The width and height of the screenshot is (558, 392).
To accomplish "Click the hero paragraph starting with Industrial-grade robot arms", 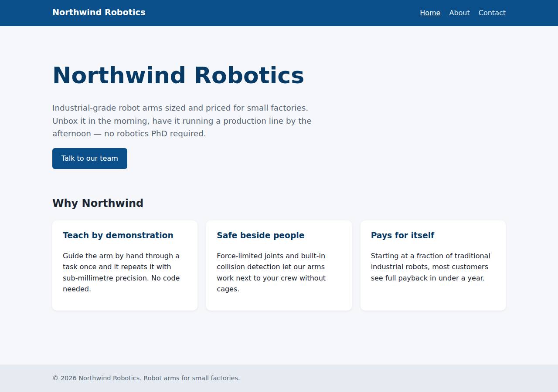I will click(182, 121).
